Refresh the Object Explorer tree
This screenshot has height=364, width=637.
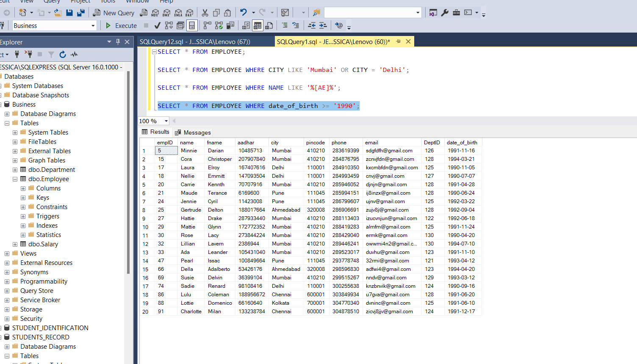63,54
